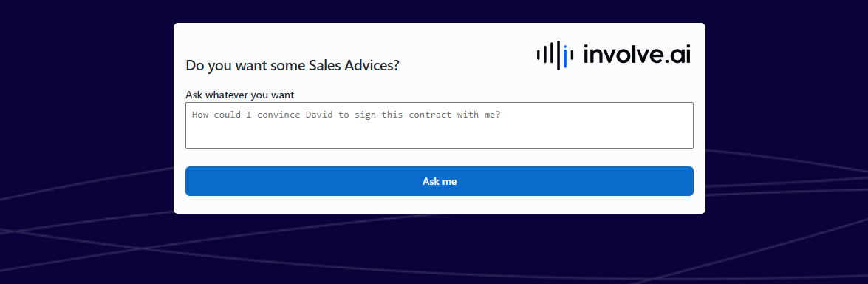Click the leftmost black bar in the logo waveform
Image resolution: width=868 pixels, height=284 pixels.
(x=538, y=55)
